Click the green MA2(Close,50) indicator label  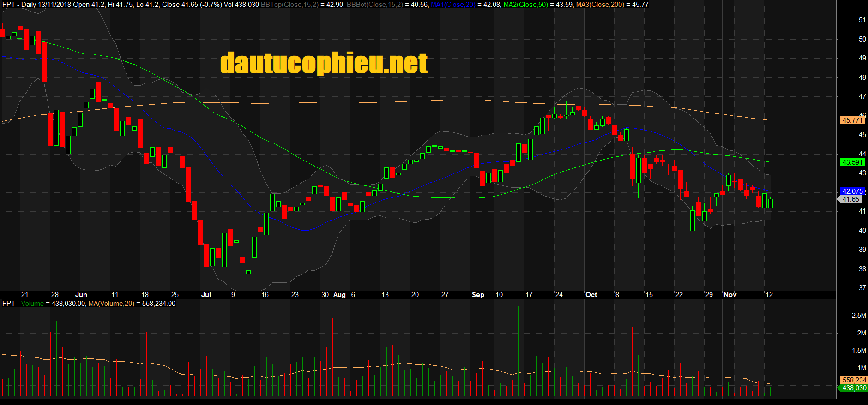coord(525,5)
